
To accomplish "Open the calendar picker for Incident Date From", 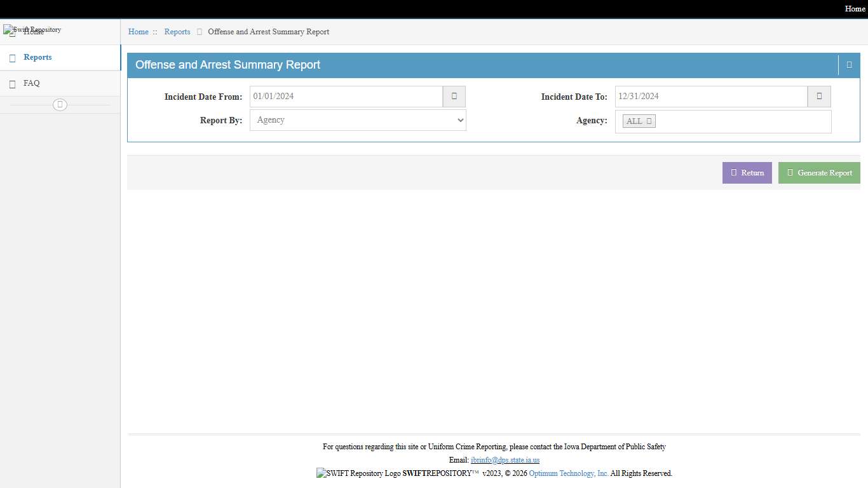I will point(454,97).
